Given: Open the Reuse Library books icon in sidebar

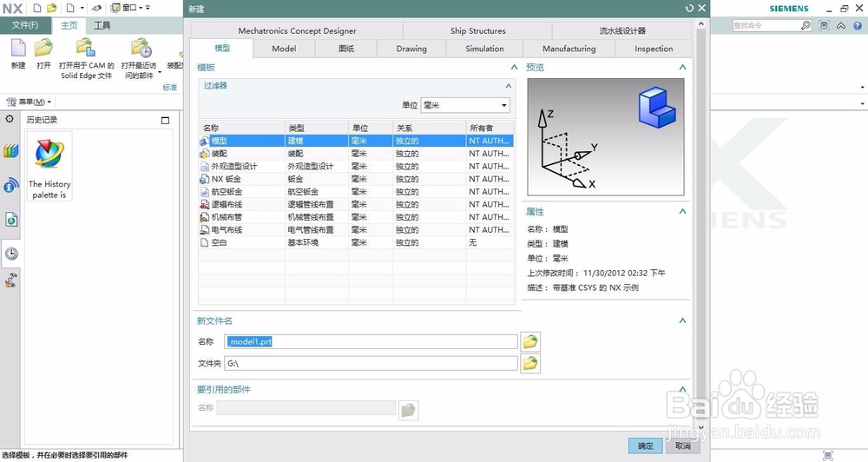Looking at the screenshot, I should (x=11, y=151).
